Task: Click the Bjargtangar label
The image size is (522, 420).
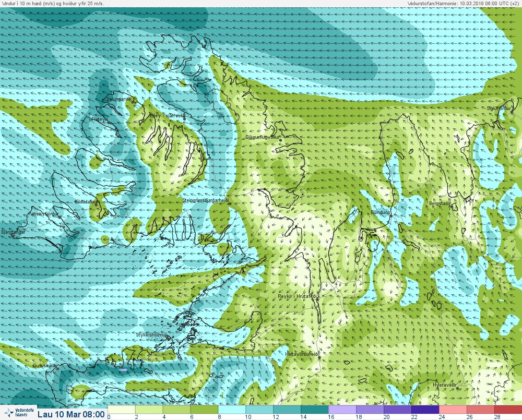Action: coord(14,232)
